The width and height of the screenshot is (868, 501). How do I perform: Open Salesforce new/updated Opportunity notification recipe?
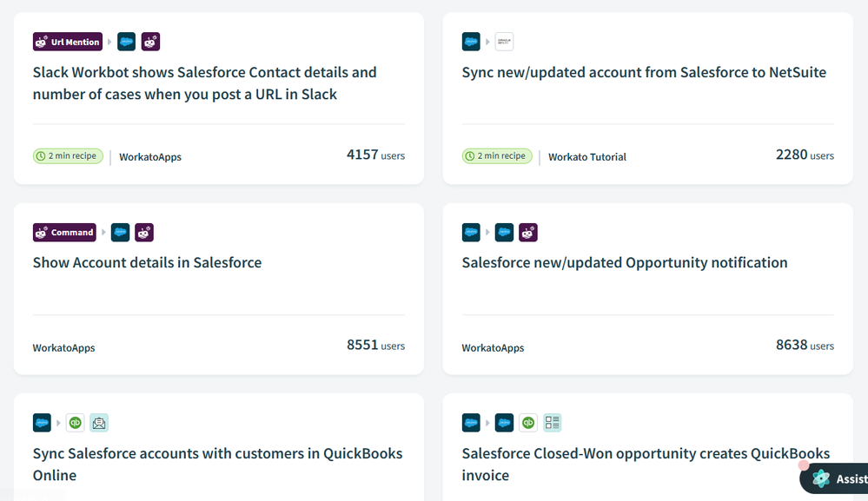point(625,263)
